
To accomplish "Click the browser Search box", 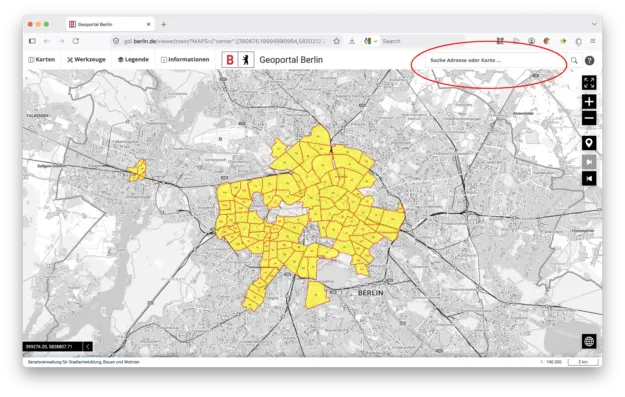I will pyautogui.click(x=423, y=41).
